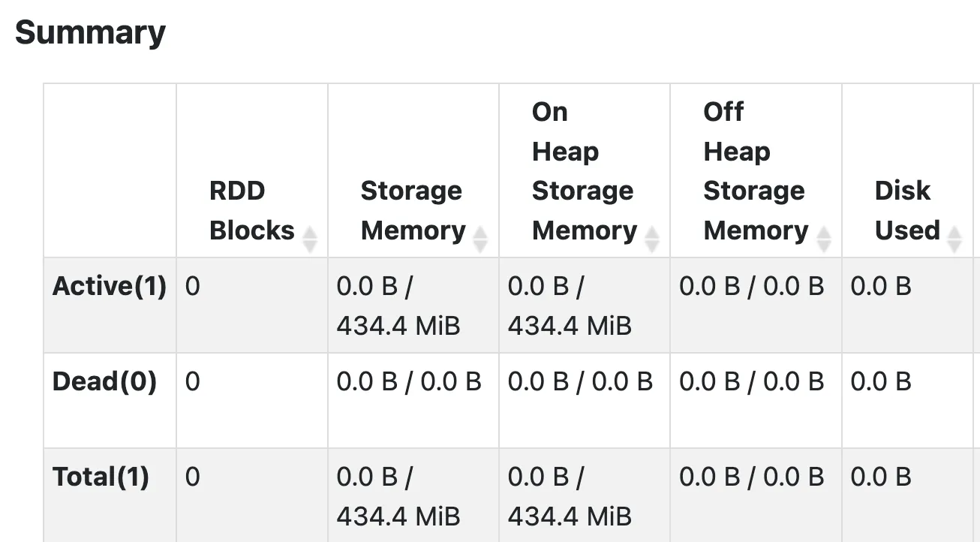The width and height of the screenshot is (980, 542).
Task: Select the RDD Blocks column header text
Action: [251, 210]
